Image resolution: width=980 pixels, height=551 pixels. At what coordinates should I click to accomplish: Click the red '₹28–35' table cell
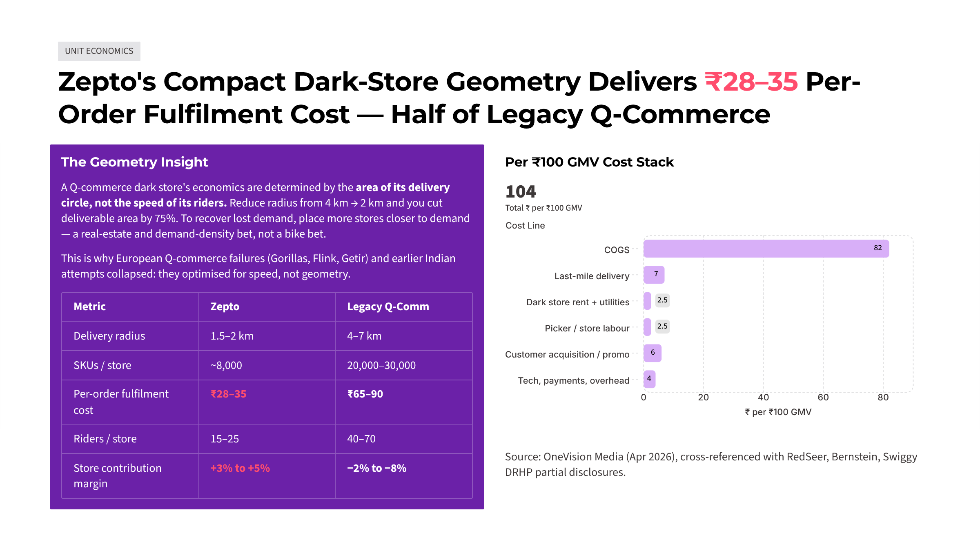point(228,394)
